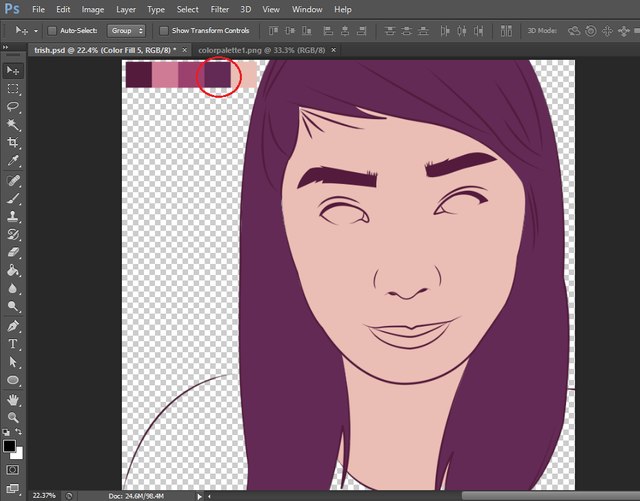640x501 pixels.
Task: Select the Rectangular Marquee tool
Action: 14,89
